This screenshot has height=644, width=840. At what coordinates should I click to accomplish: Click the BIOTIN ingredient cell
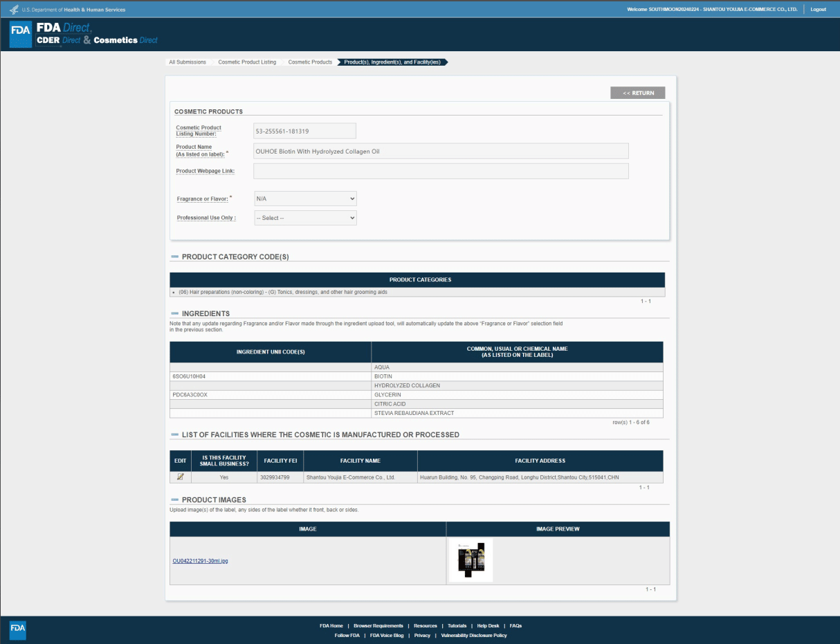coord(517,376)
